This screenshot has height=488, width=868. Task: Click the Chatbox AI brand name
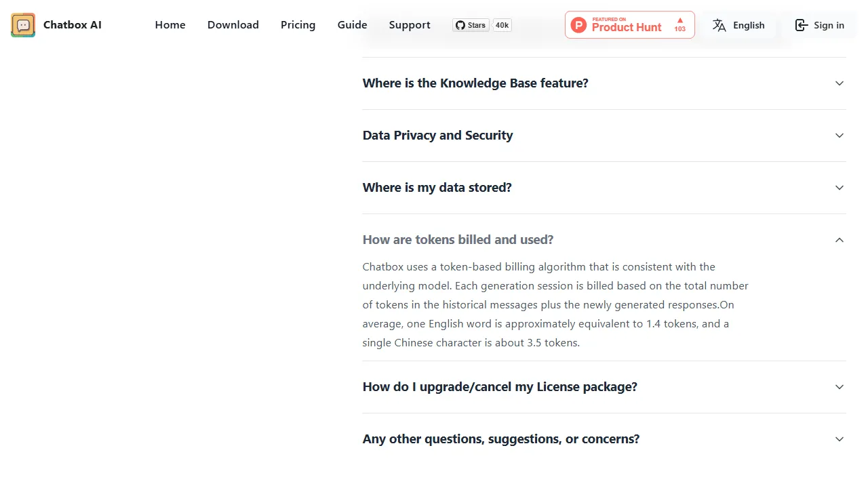click(73, 25)
